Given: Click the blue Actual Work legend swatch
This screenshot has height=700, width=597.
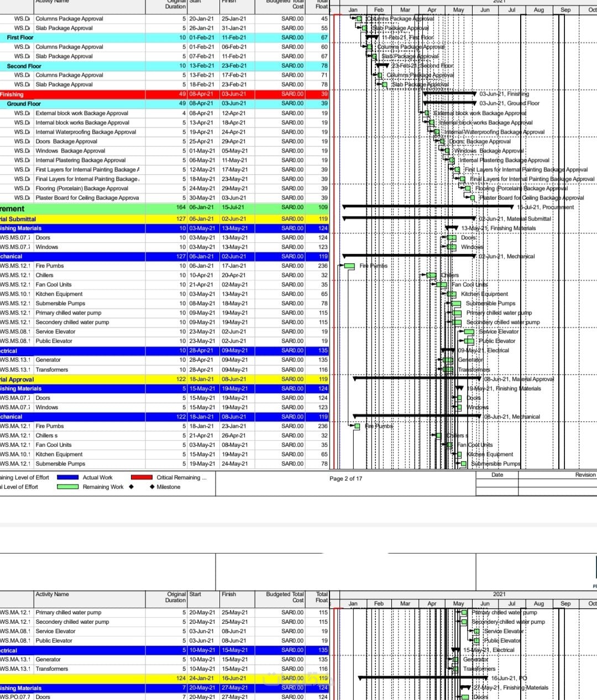Looking at the screenshot, I should click(67, 477).
